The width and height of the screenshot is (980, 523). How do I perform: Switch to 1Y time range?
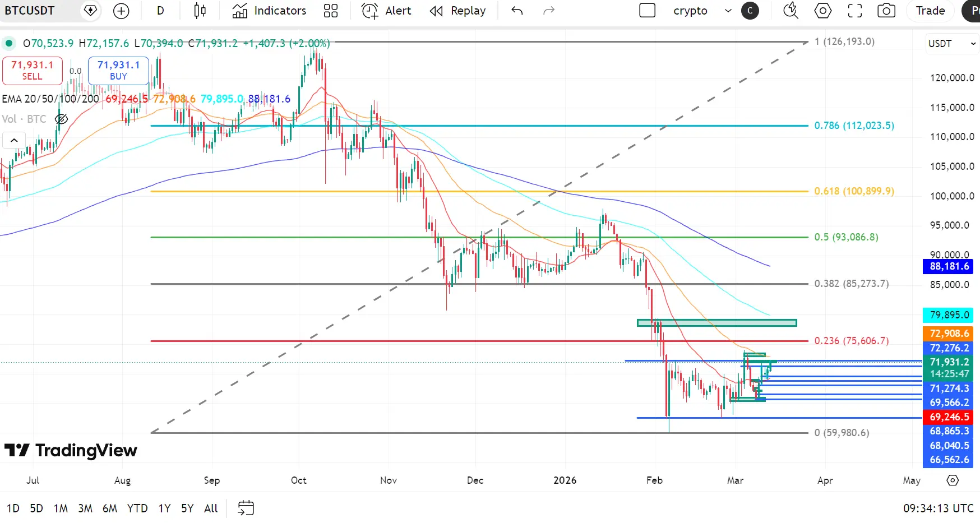pos(164,508)
